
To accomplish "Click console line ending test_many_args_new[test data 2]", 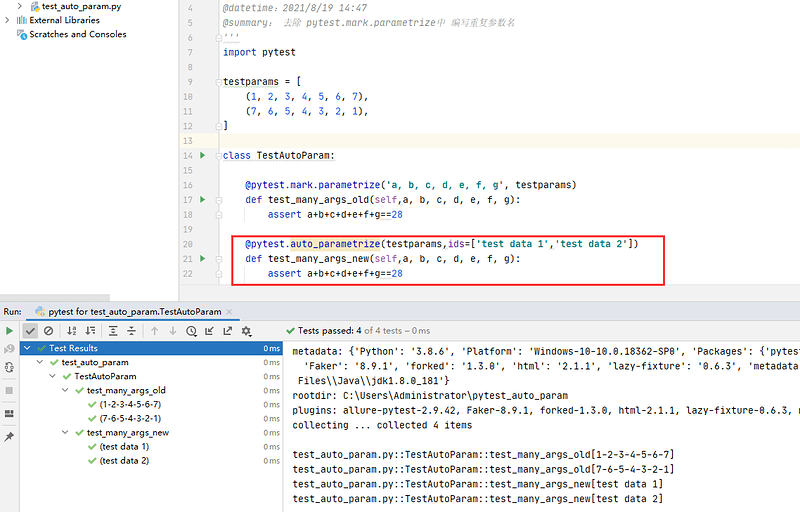I will pos(478,499).
